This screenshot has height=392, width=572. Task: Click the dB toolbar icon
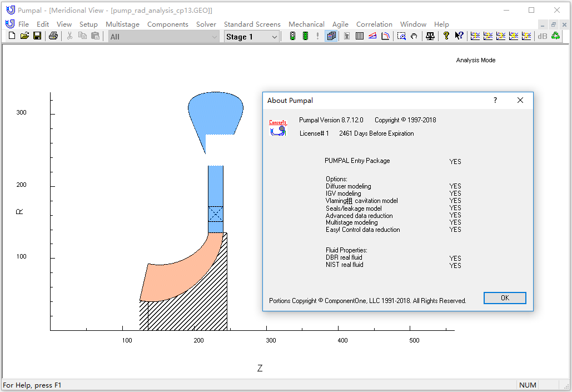pos(543,36)
